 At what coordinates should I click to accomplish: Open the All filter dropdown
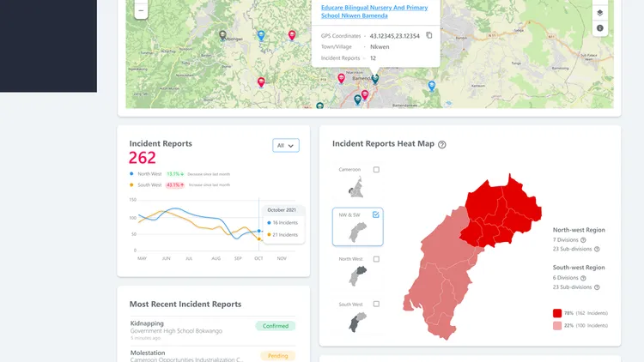tap(286, 145)
